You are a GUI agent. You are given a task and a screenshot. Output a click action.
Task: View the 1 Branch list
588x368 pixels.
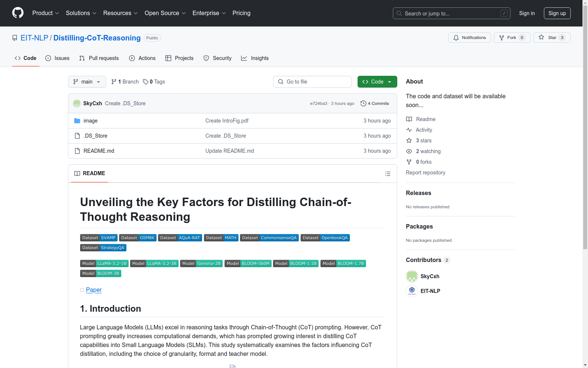[125, 82]
